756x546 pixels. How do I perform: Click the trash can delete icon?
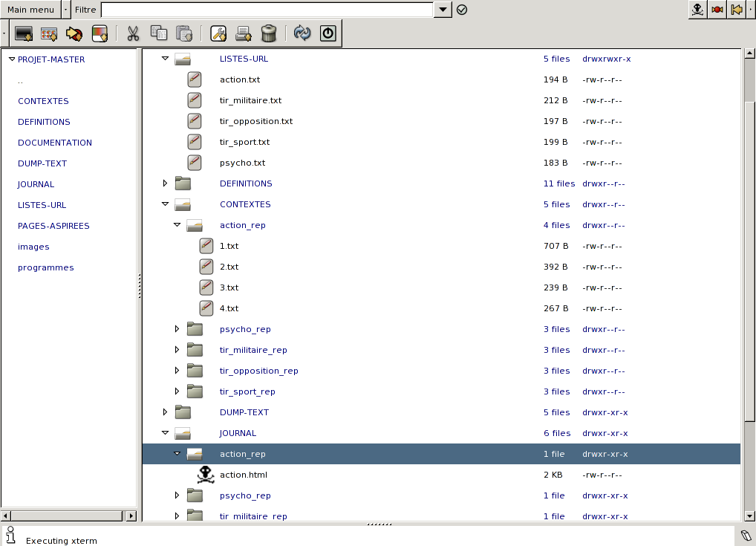[x=270, y=33]
